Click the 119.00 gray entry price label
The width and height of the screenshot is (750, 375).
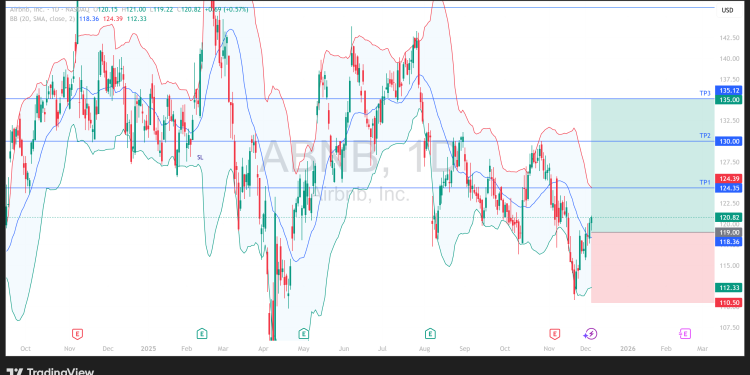coord(728,232)
